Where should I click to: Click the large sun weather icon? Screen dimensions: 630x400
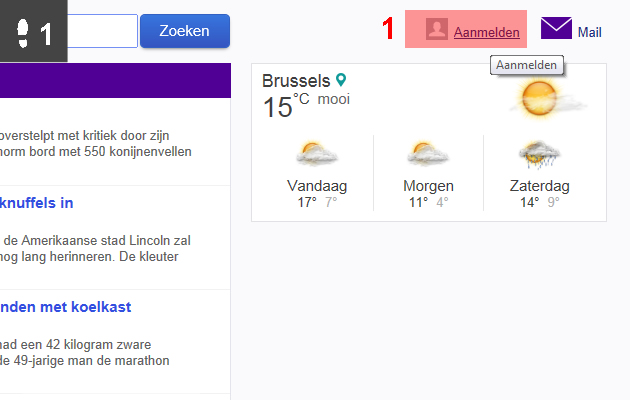540,98
